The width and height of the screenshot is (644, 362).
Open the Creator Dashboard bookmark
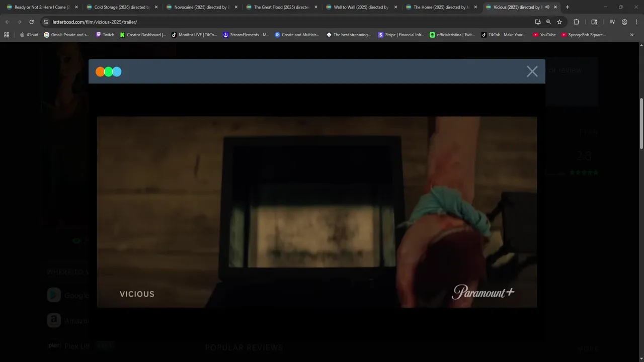(143, 35)
